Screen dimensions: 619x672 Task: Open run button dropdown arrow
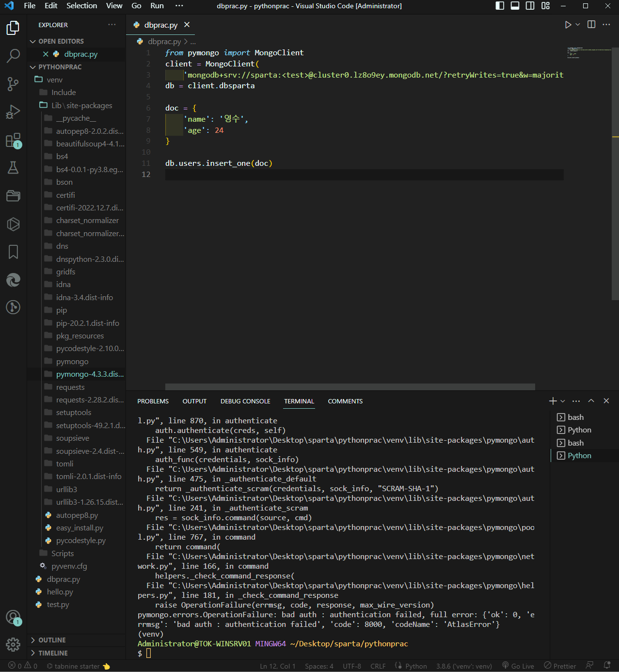coord(578,25)
